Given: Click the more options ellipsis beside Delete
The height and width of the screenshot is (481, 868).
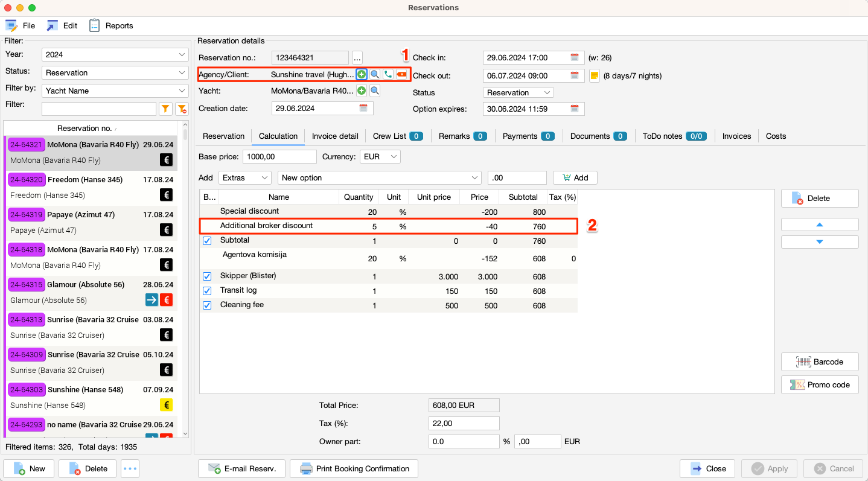Looking at the screenshot, I should coord(130,468).
